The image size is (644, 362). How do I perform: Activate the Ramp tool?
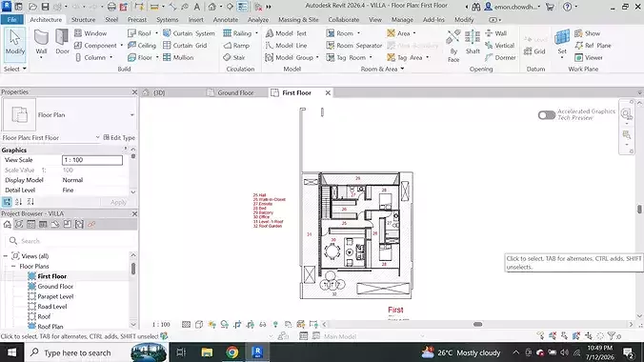tap(236, 45)
